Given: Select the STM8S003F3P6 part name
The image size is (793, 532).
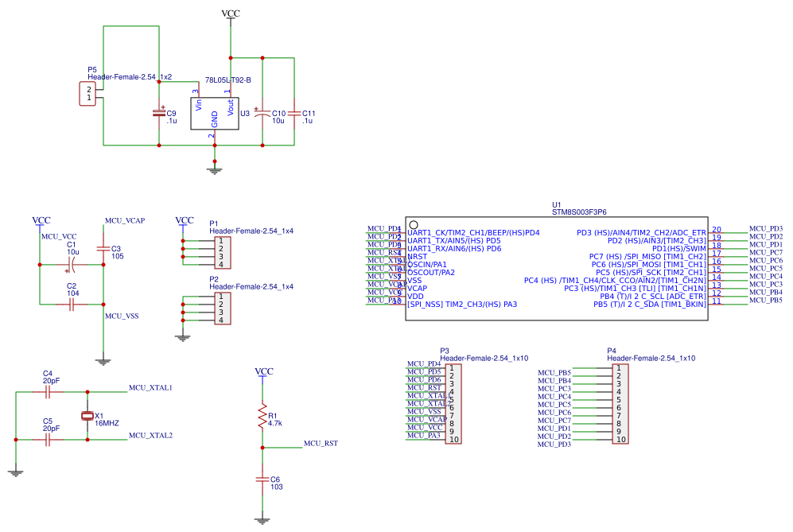Looking at the screenshot, I should pyautogui.click(x=579, y=212).
